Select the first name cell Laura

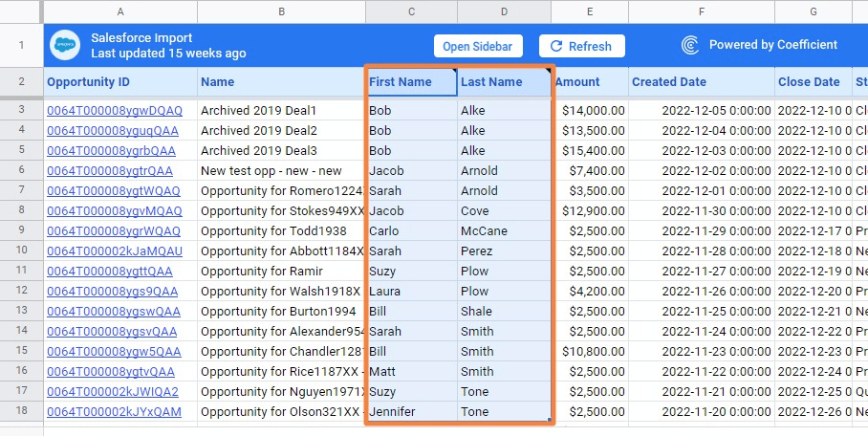pyautogui.click(x=411, y=291)
